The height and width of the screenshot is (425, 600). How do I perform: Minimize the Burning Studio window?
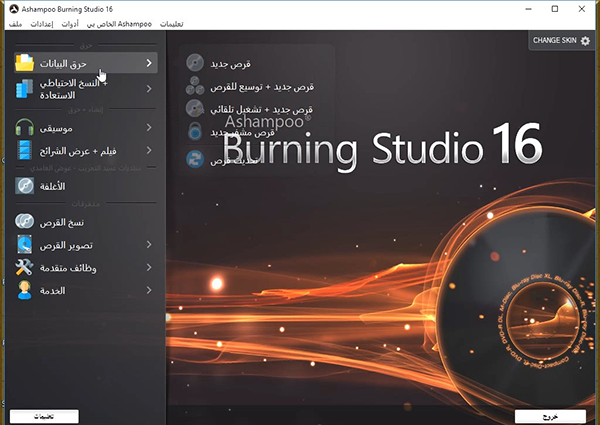tap(528, 9)
